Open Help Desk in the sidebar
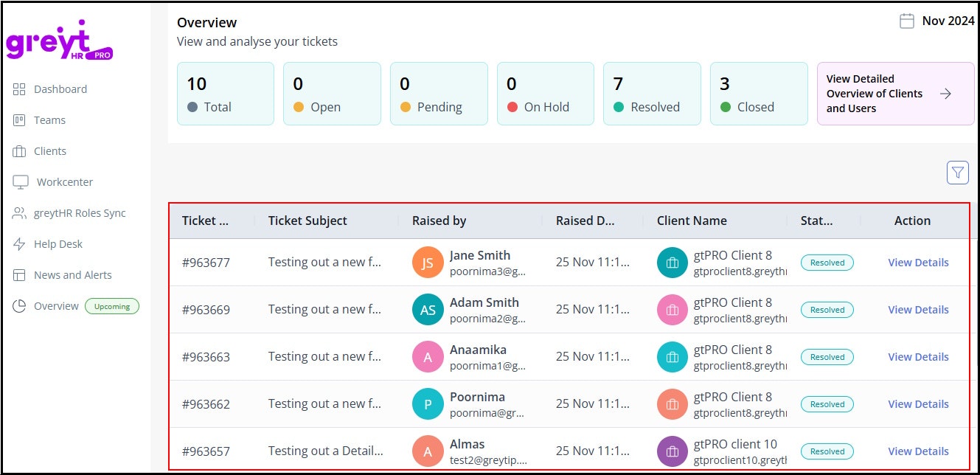Screen dimensions: 980x475 (58, 244)
